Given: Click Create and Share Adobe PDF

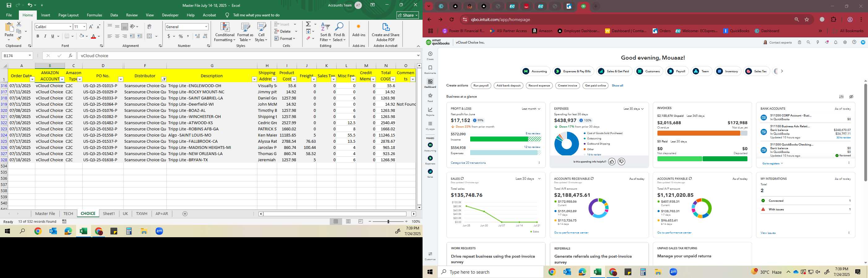Looking at the screenshot, I should coord(385,32).
